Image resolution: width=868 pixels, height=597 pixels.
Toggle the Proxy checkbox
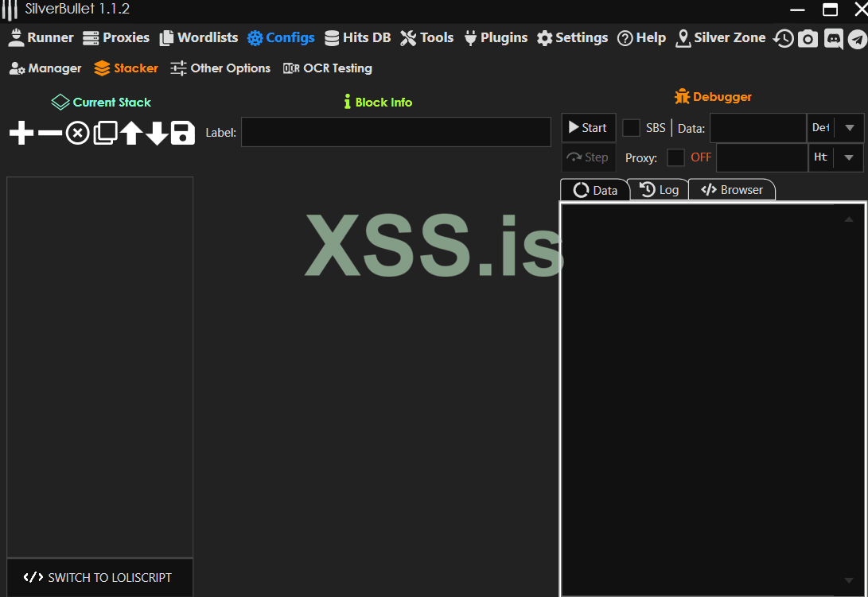(x=676, y=157)
